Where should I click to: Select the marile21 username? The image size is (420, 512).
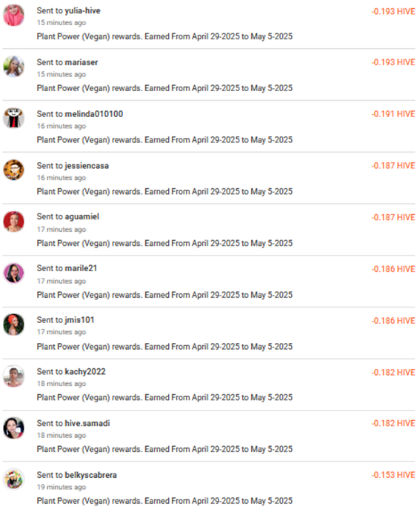81,268
